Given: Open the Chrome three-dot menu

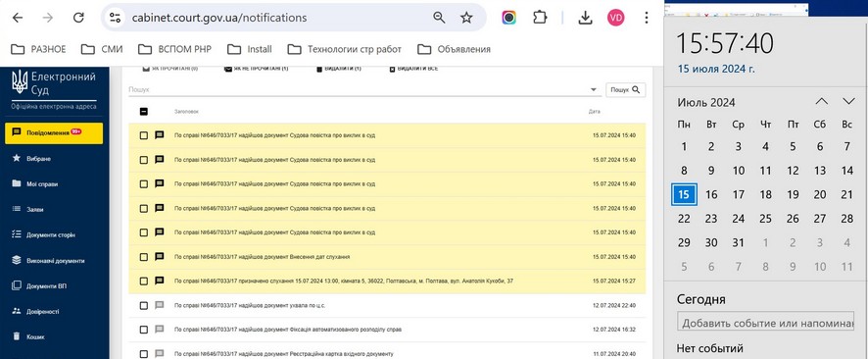Looking at the screenshot, I should tap(646, 18).
